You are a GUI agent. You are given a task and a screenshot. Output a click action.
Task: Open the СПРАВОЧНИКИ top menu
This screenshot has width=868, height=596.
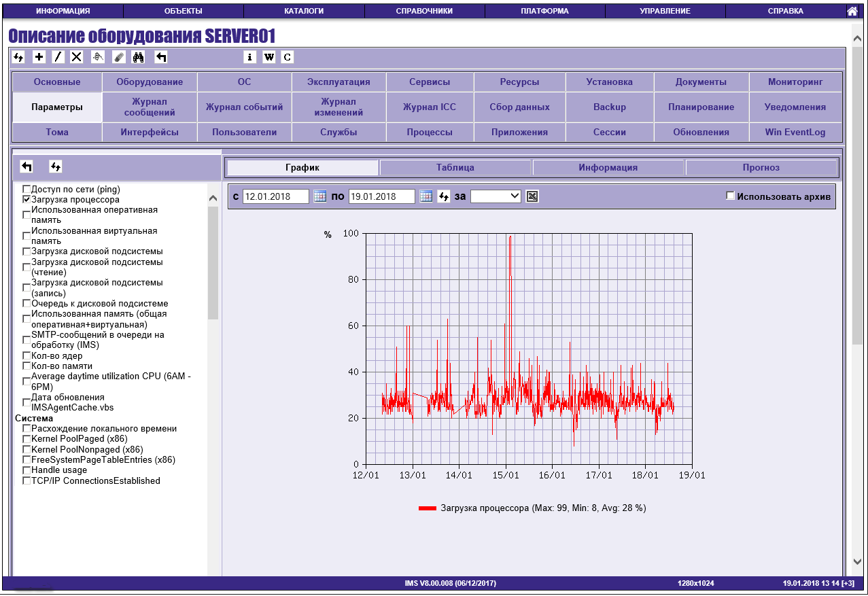coord(424,11)
